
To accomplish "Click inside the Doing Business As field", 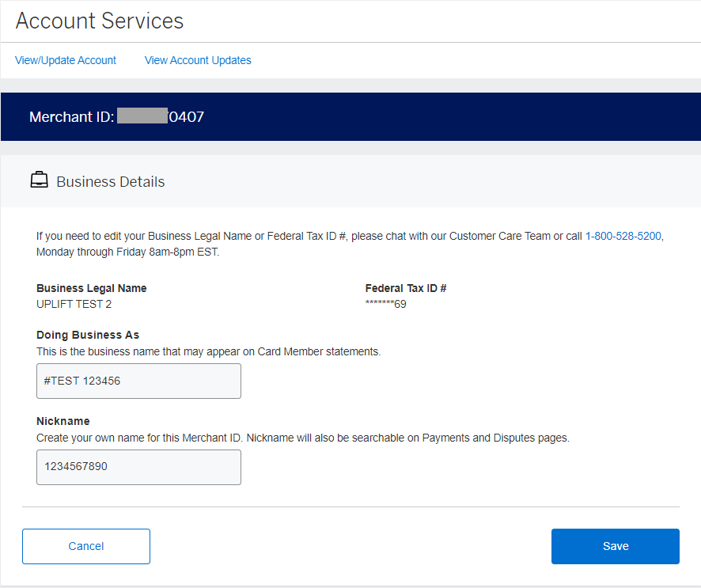I will (138, 381).
